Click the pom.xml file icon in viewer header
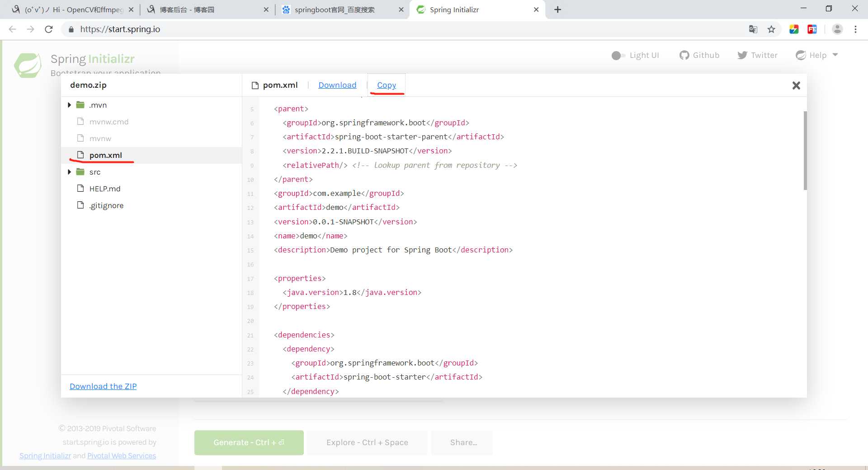The image size is (868, 470). (255, 85)
